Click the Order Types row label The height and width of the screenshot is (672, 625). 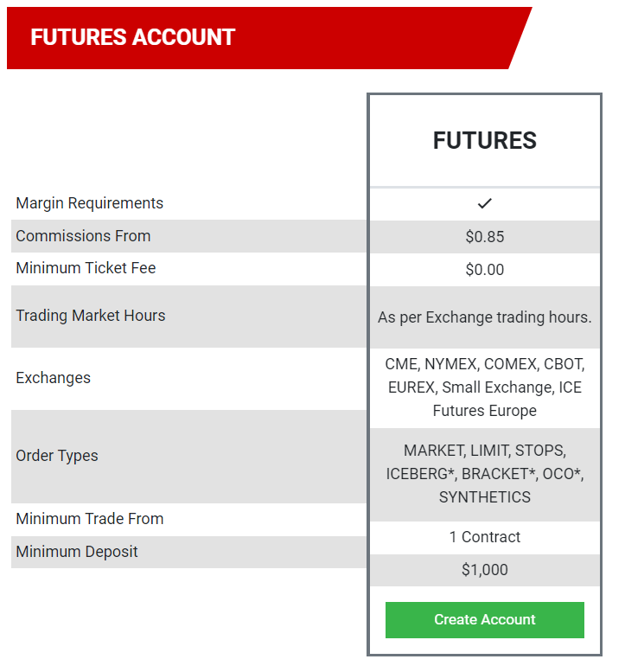click(x=57, y=456)
